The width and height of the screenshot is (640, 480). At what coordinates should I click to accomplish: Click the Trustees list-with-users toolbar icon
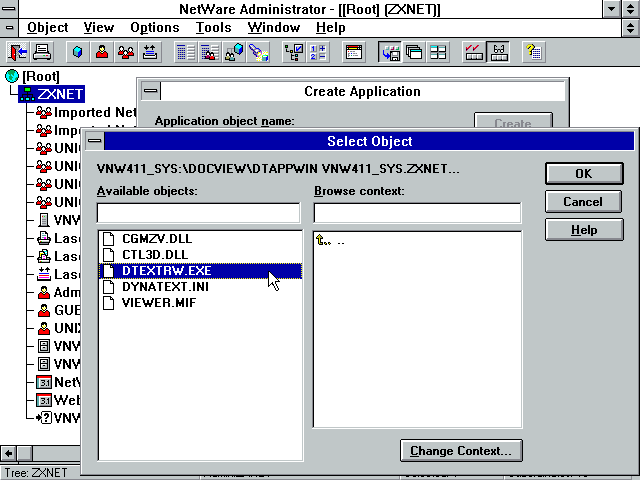210,52
